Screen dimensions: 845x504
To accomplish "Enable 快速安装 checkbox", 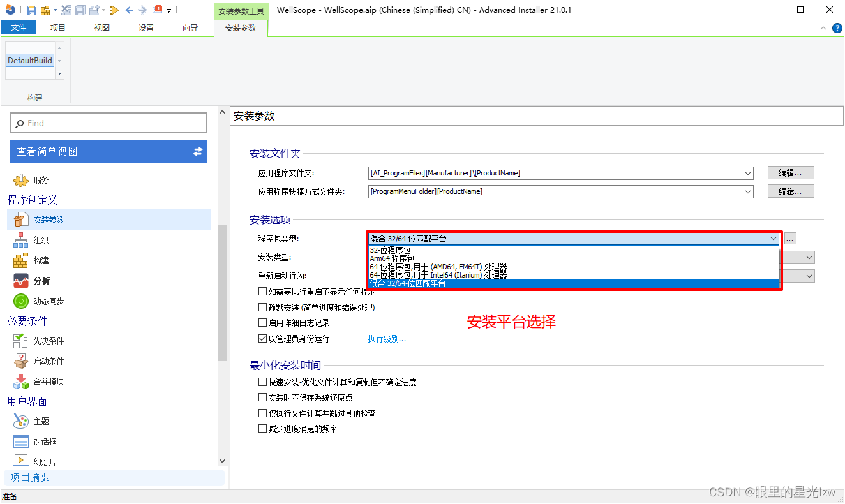I will (x=262, y=382).
